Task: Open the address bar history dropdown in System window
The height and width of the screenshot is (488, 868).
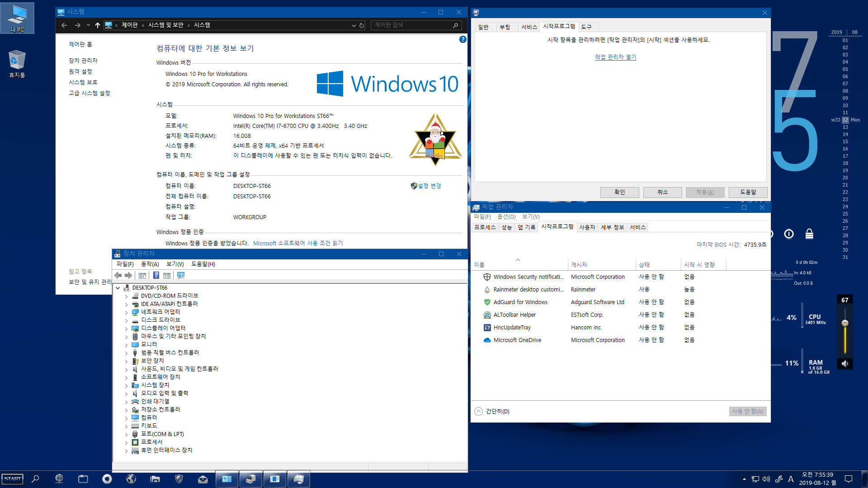Action: 354,25
